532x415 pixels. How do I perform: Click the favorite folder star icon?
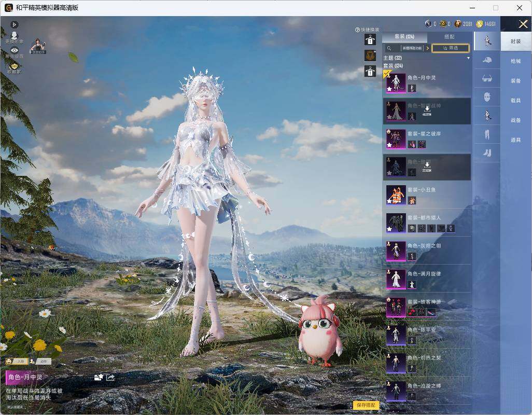99,377
